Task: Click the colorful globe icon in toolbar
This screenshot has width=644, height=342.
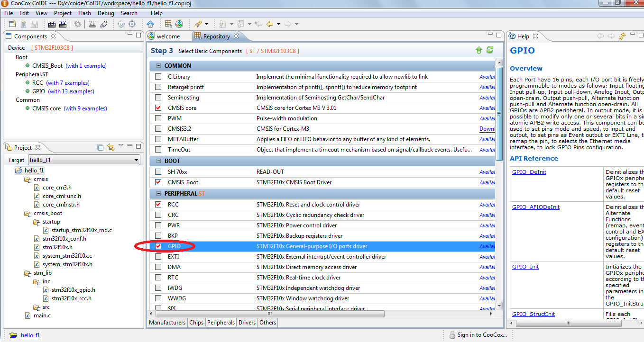Action: point(179,24)
